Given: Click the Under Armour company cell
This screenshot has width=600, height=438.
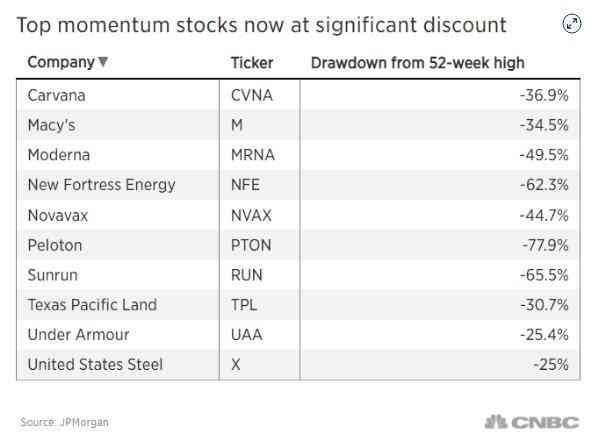Looking at the screenshot, I should point(78,335).
